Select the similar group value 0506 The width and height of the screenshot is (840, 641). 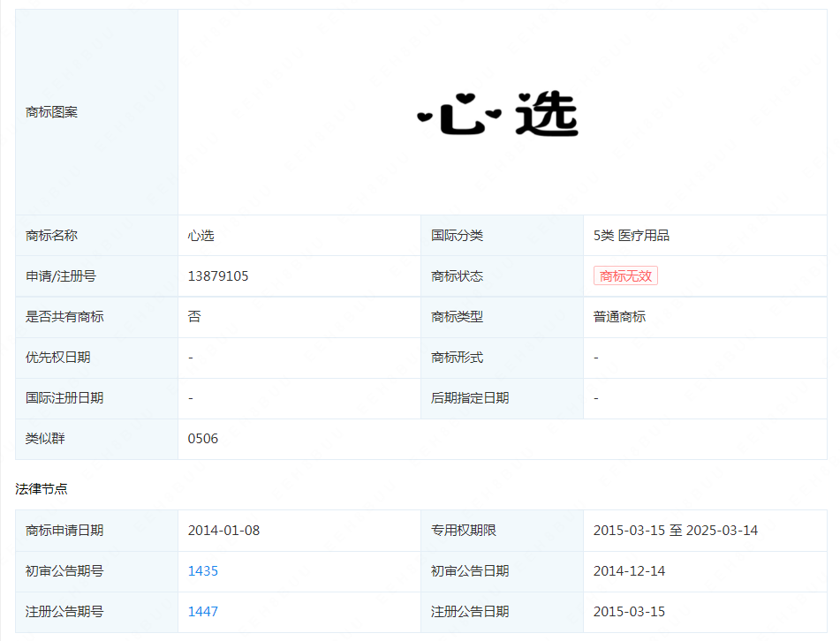(x=202, y=439)
